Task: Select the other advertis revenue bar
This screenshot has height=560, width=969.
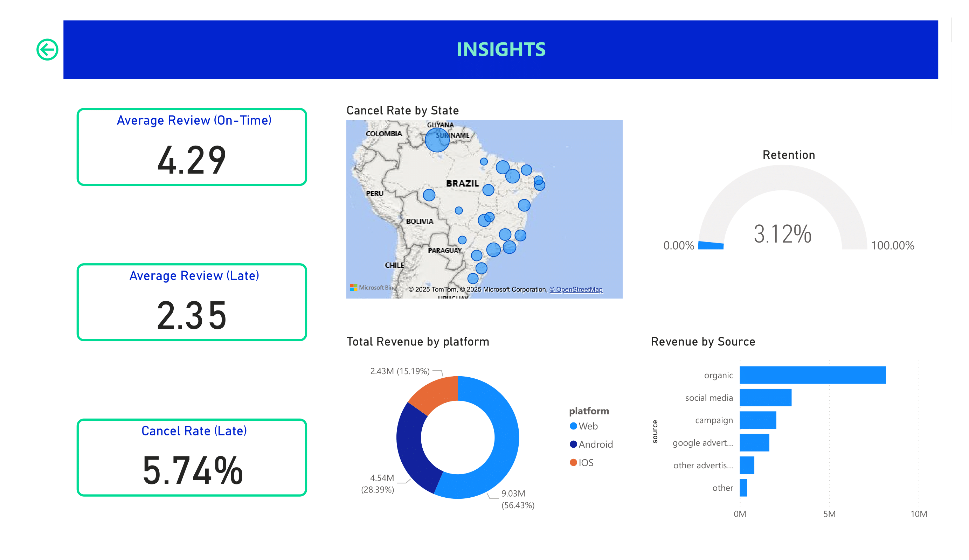Action: pyautogui.click(x=747, y=465)
